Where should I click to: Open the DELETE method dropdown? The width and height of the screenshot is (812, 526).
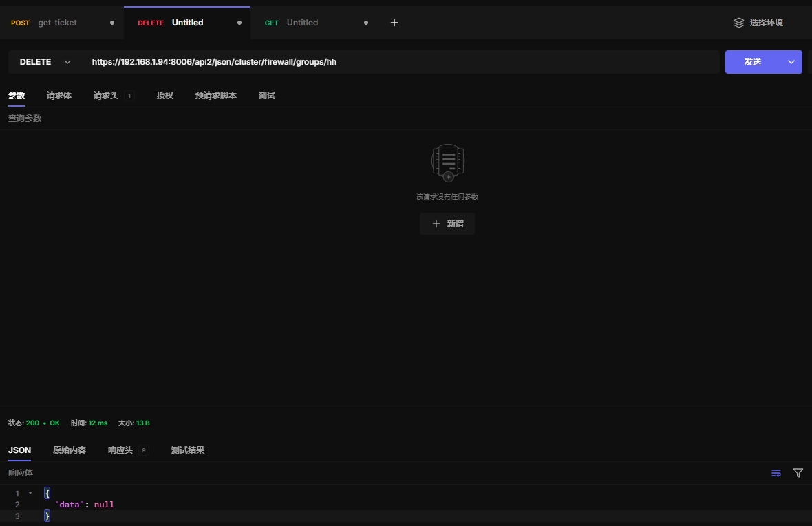tap(45, 62)
